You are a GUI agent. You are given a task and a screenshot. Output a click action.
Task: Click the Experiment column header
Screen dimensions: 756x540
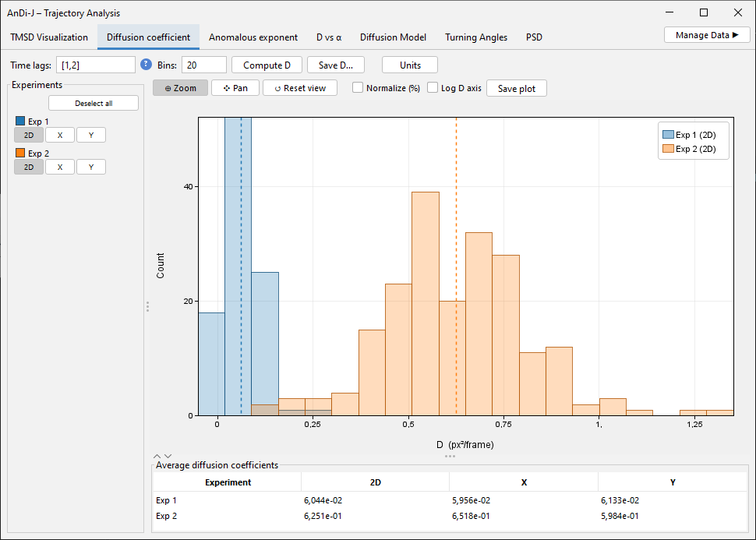click(228, 482)
